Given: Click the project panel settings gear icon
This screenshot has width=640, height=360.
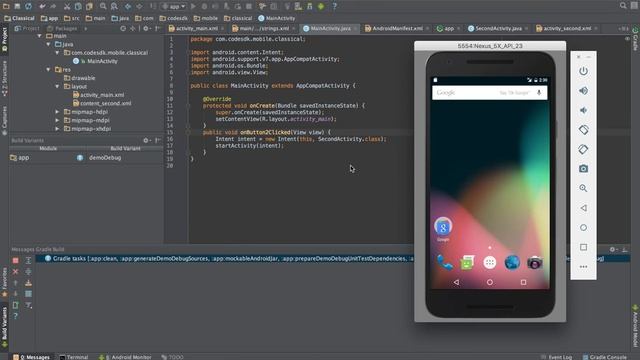Looking at the screenshot, I should coord(146,29).
